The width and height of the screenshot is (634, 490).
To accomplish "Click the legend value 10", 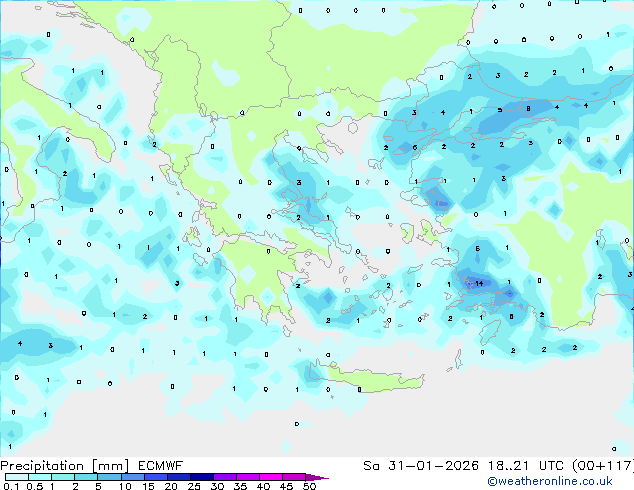I will tap(125, 486).
